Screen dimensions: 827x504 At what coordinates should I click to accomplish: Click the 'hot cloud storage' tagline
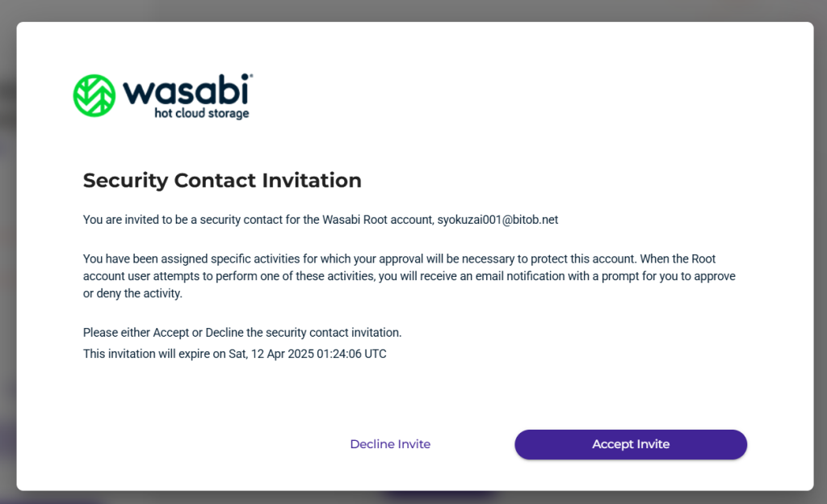201,113
